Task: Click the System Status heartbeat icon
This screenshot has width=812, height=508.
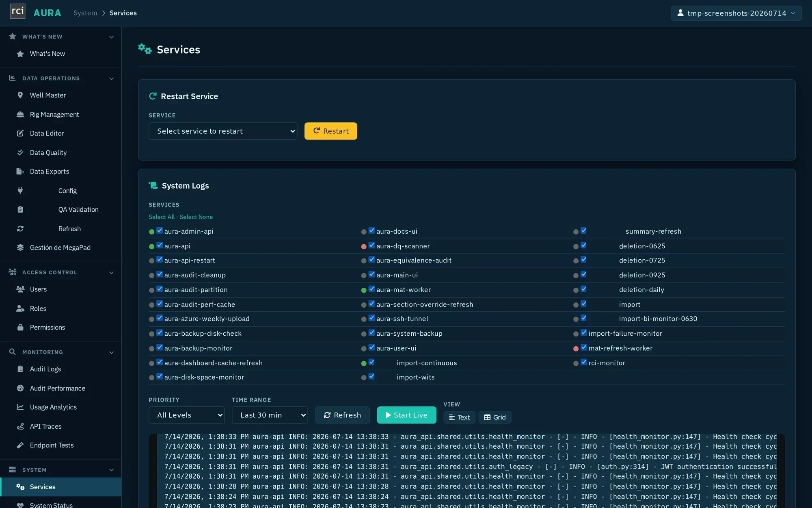Action: pyautogui.click(x=20, y=505)
